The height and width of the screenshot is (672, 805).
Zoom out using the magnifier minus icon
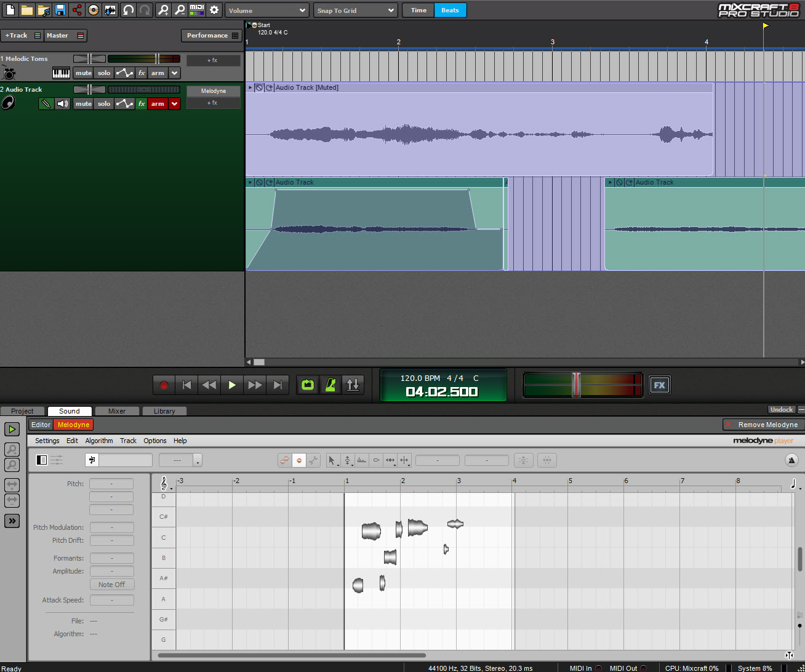[180, 10]
